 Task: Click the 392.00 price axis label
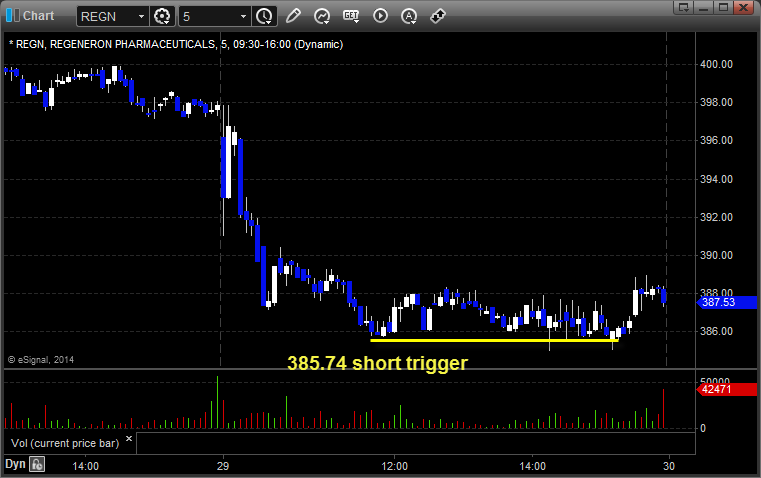(716, 217)
